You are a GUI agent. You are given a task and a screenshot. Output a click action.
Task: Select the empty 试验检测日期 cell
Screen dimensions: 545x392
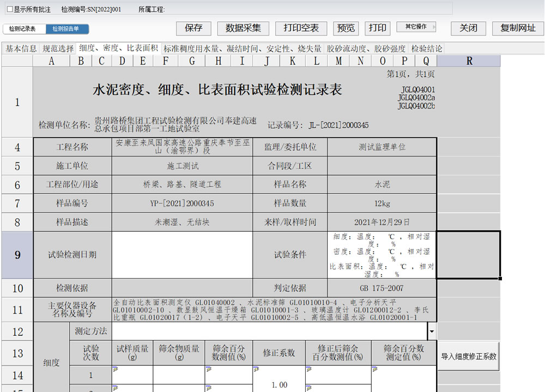182,255
